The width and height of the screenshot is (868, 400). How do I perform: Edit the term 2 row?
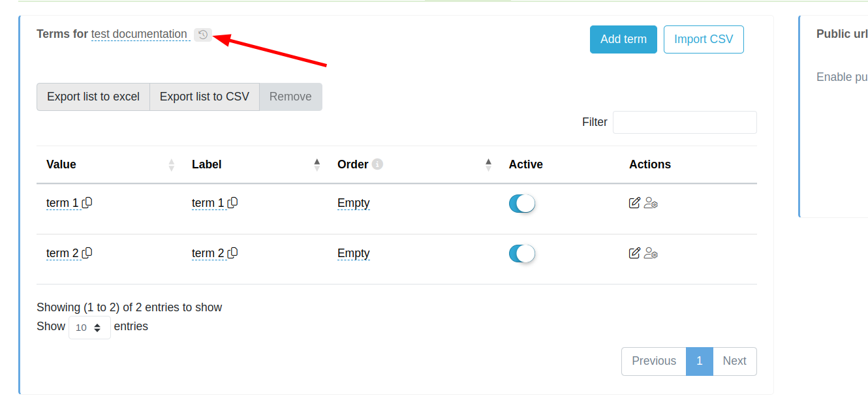click(x=634, y=253)
